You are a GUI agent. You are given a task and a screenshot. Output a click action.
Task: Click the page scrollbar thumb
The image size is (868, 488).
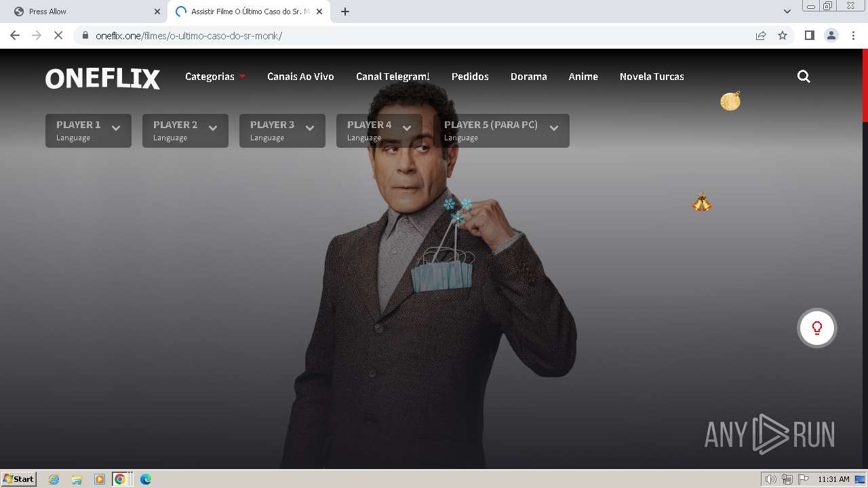[865, 85]
